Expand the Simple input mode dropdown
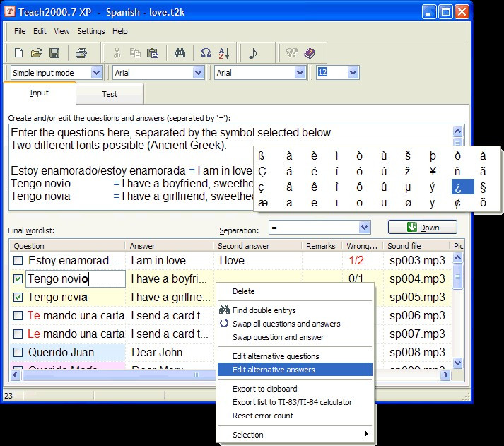The width and height of the screenshot is (504, 446). pos(96,73)
